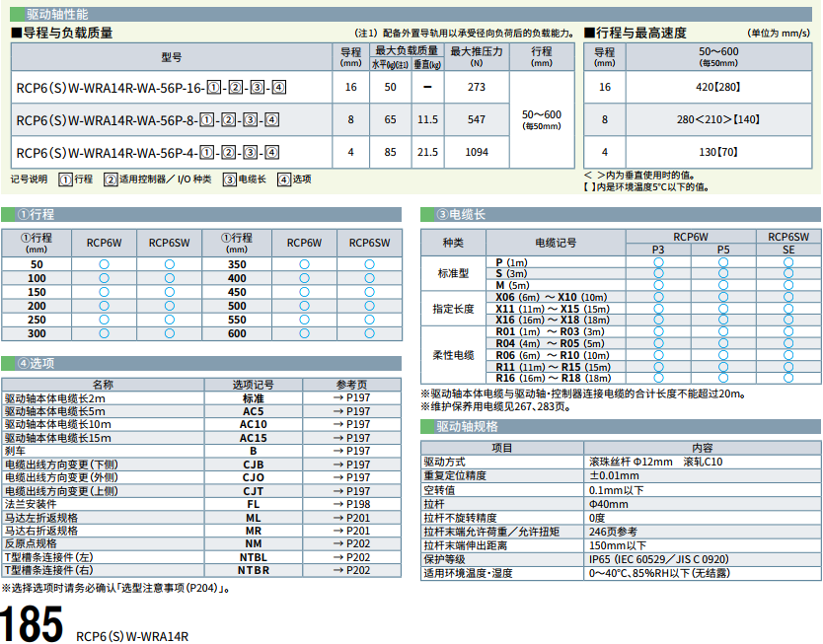Select the max thrust value 547
Viewport: 823px width, 644px height.
(477, 119)
